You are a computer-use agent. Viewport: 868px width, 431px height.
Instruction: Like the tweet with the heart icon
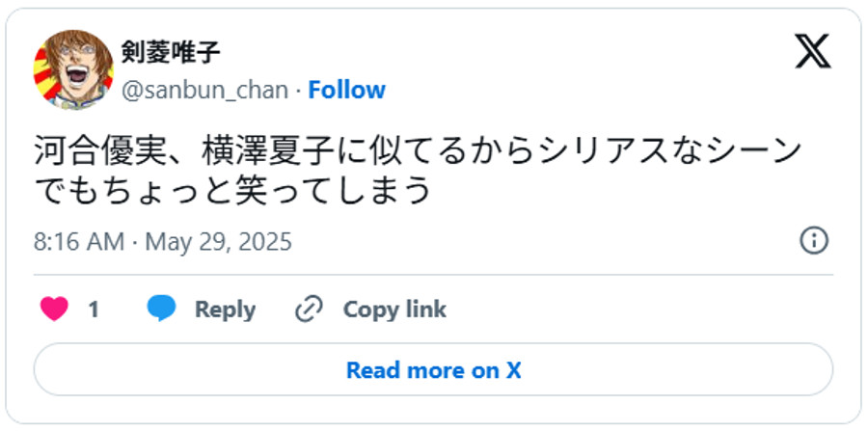click(54, 310)
